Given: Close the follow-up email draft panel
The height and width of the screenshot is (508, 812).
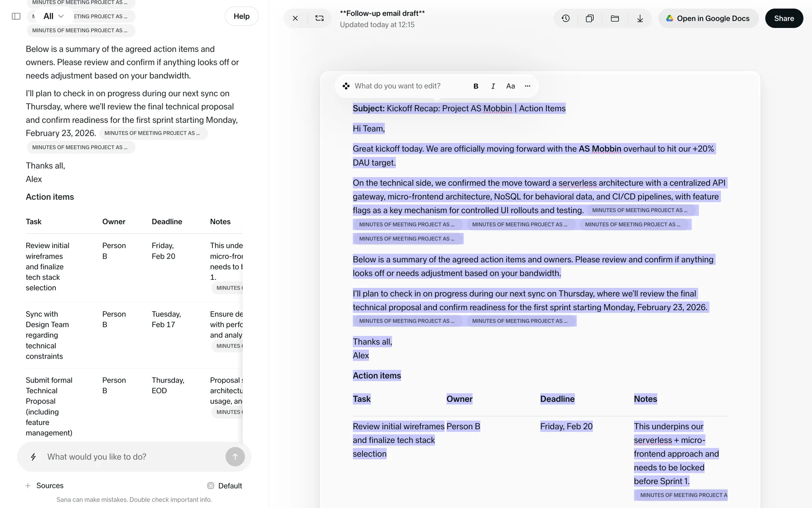Looking at the screenshot, I should (295, 19).
